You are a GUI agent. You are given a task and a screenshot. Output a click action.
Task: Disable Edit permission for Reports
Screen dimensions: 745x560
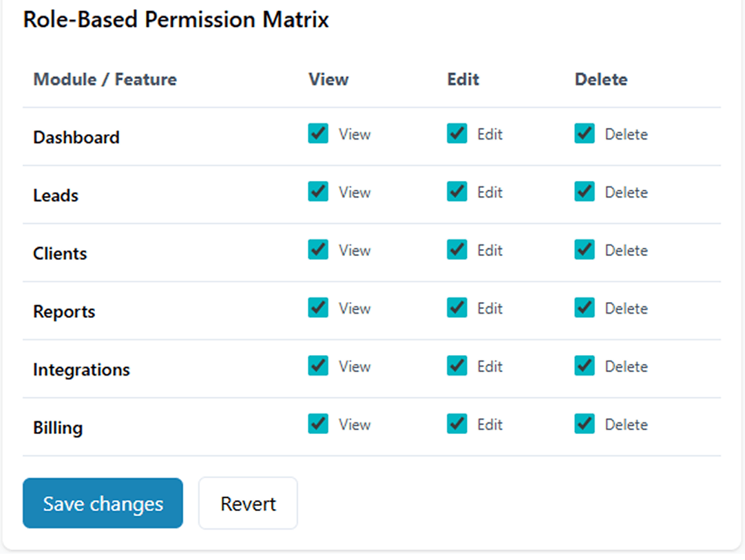[457, 308]
